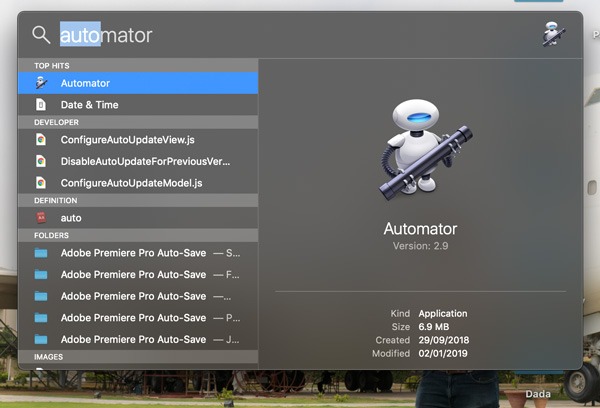Click the Chrome icon beside ConfigureAutoUpdateModel.js

[x=41, y=183]
